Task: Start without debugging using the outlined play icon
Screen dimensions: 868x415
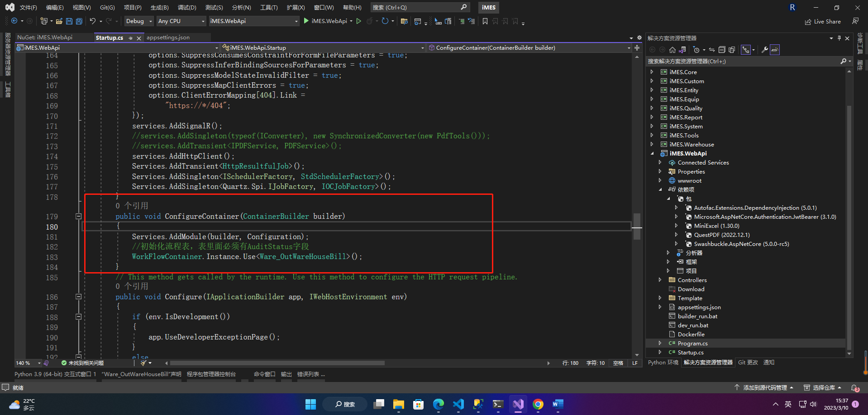Action: click(359, 21)
